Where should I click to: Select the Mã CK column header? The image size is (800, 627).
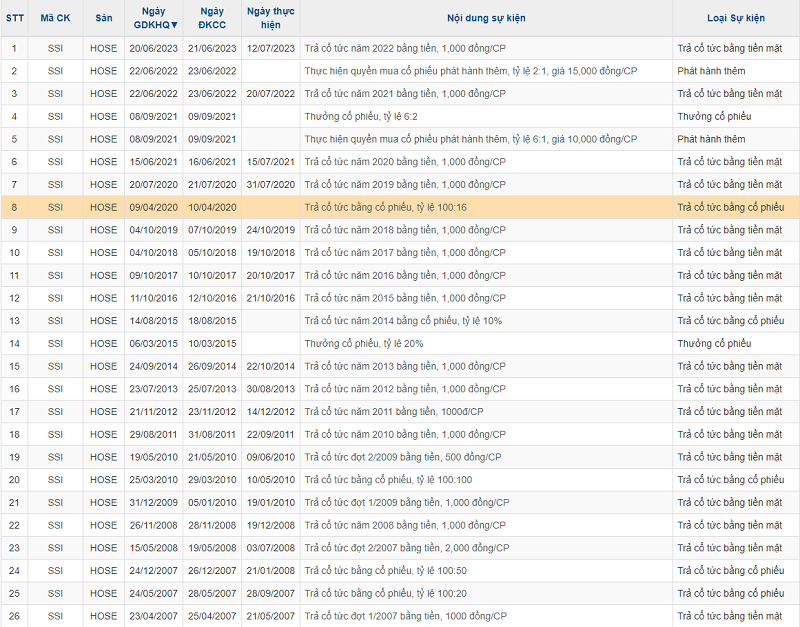click(x=55, y=18)
